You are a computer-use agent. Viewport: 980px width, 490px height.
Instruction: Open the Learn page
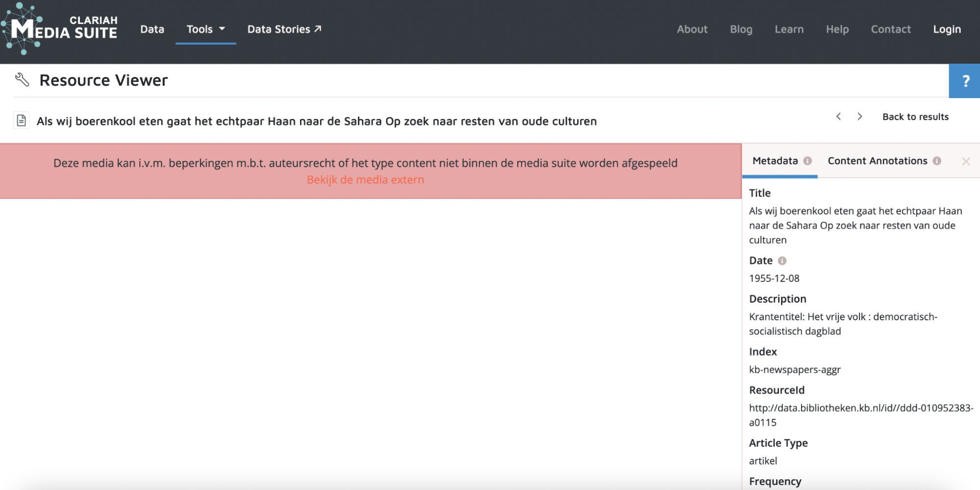pyautogui.click(x=789, y=29)
